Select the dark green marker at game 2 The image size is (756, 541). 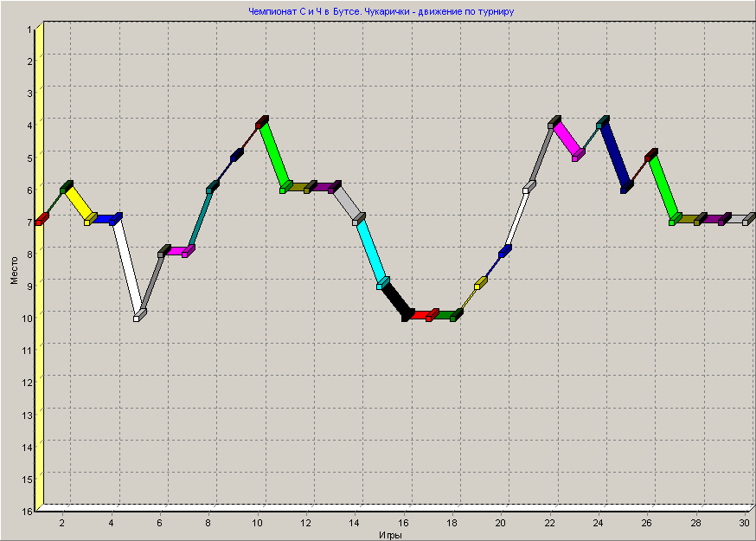tap(66, 187)
